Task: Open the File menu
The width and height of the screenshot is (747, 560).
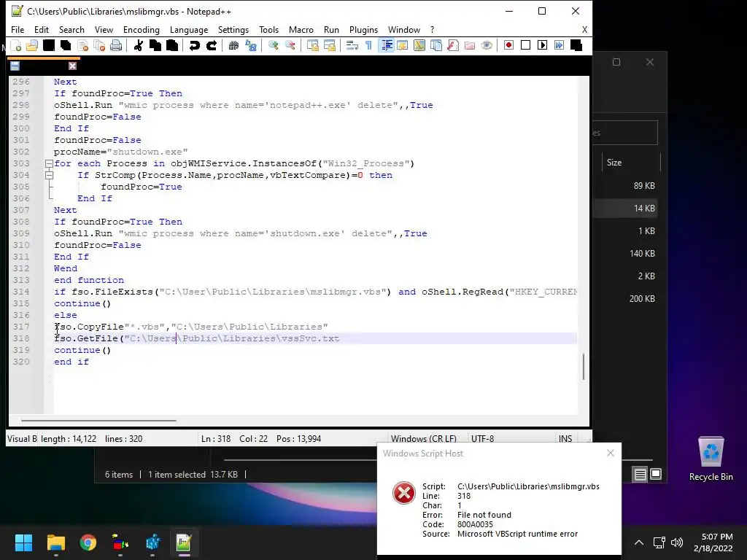Action: (18, 29)
